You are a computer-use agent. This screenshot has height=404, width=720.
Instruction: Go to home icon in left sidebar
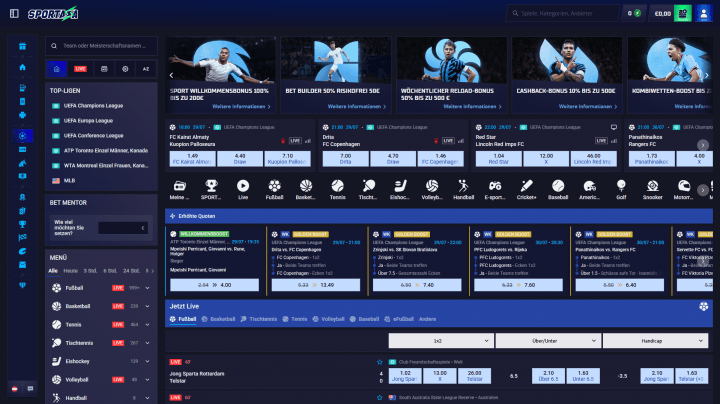[22, 67]
